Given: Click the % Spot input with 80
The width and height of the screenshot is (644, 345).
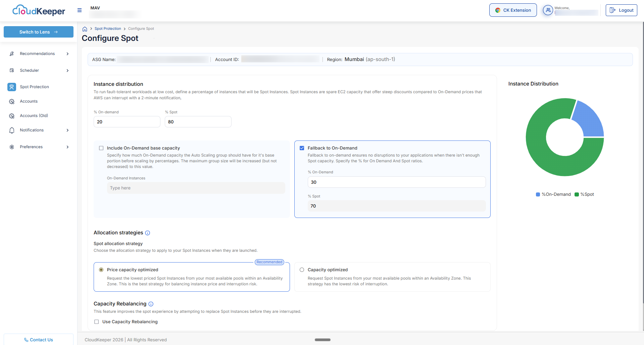Looking at the screenshot, I should pyautogui.click(x=198, y=122).
